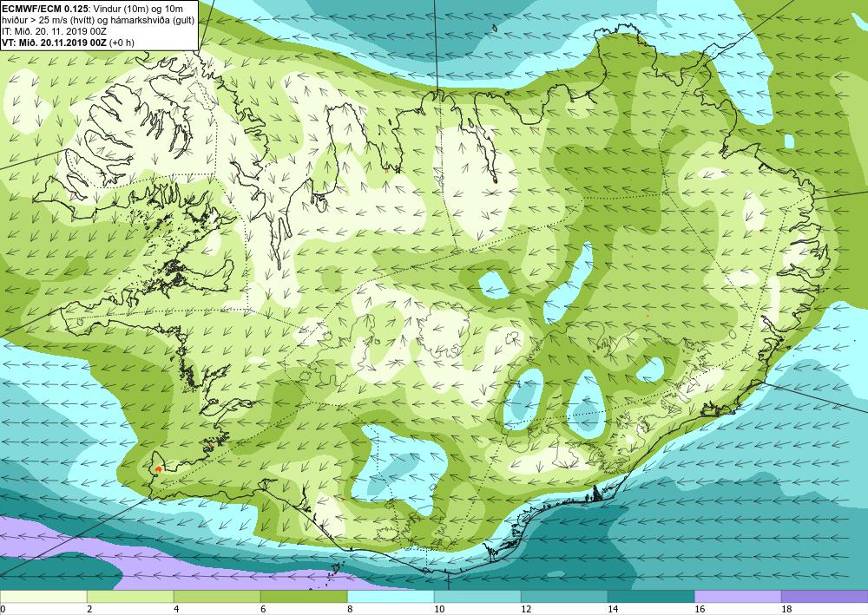Screen dimensions: 868x615
Task: Click the legend scale label "10"
Action: [x=439, y=610]
